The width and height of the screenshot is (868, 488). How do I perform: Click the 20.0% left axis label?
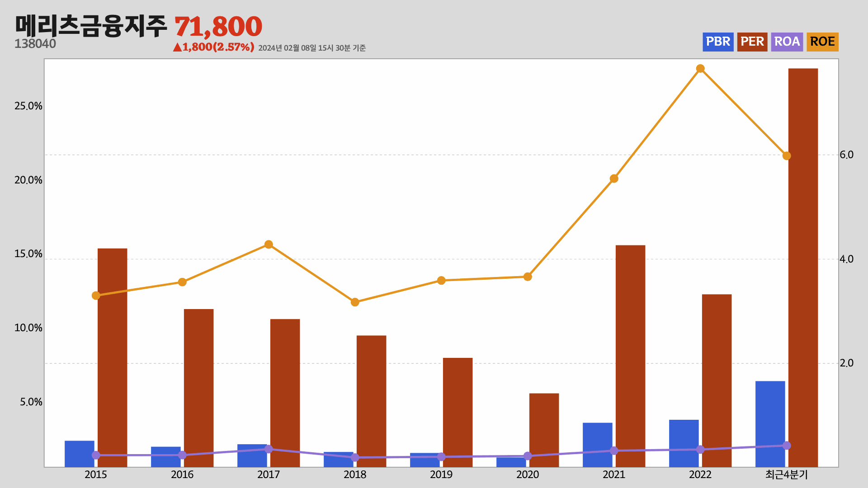(x=28, y=180)
